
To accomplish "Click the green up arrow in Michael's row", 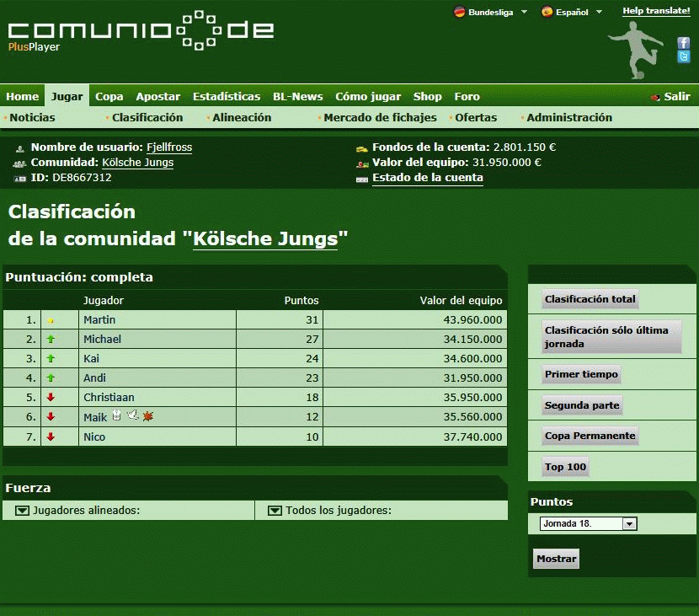I will tap(51, 340).
